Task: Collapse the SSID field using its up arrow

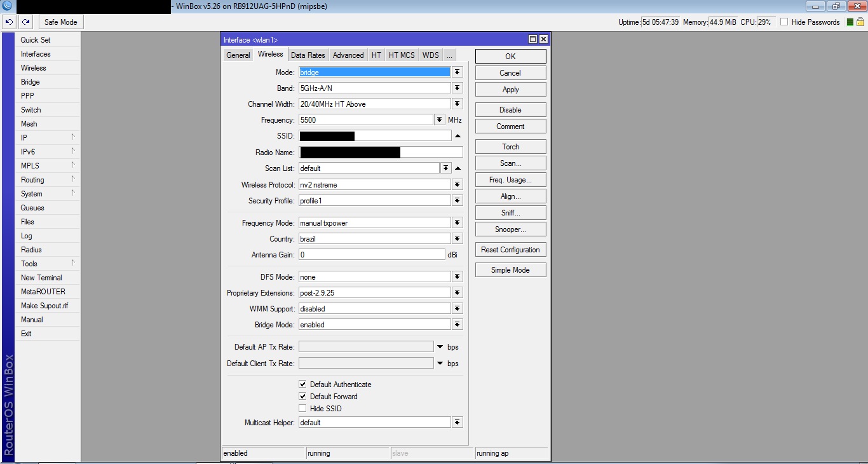Action: pos(458,136)
